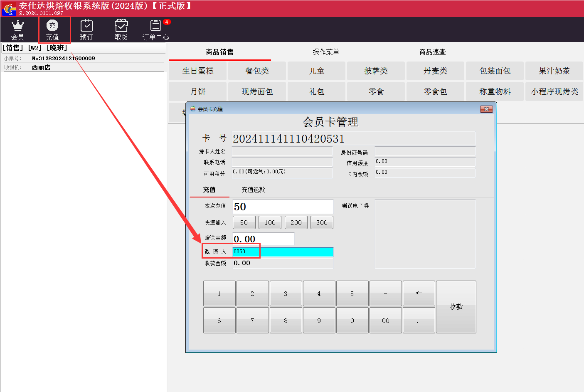584x392 pixels.
Task: Click the 卡内余额 value 0.00
Action: 425,173
